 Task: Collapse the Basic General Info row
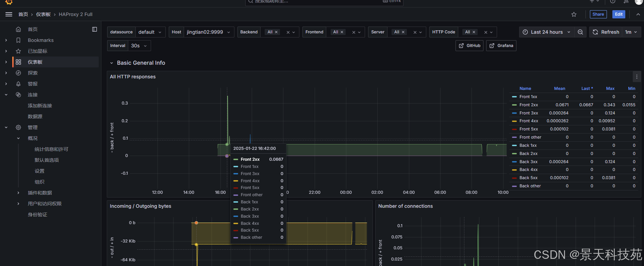click(111, 63)
